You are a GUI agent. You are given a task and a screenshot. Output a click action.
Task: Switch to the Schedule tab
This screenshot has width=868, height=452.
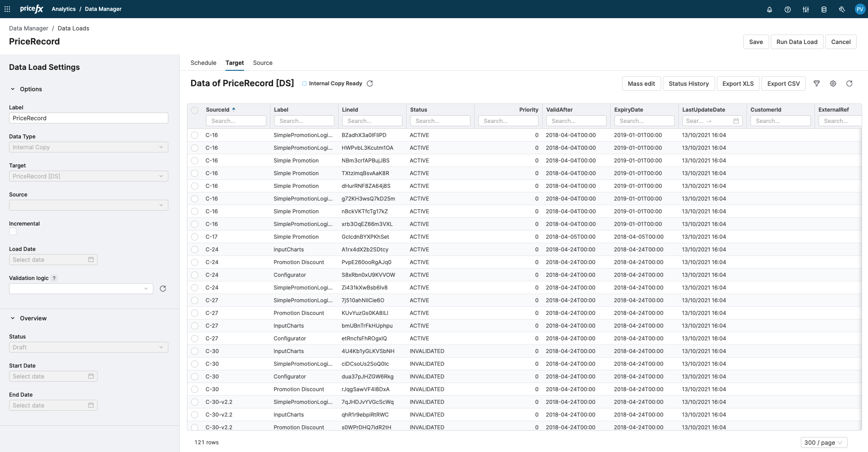point(203,63)
